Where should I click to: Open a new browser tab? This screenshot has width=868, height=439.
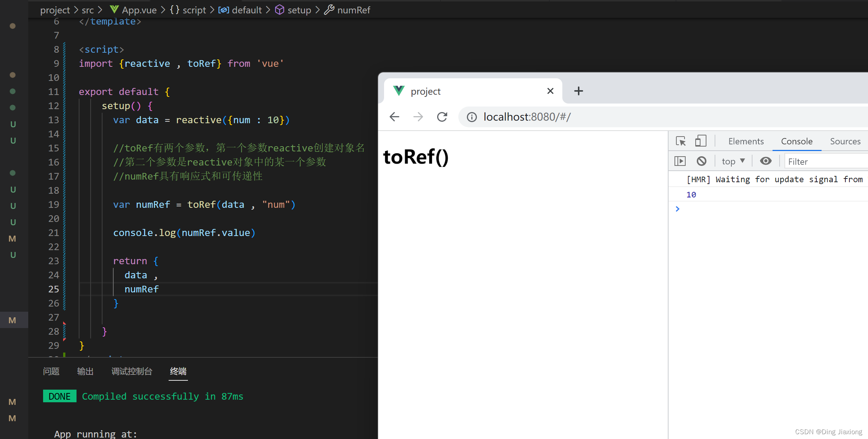[578, 91]
